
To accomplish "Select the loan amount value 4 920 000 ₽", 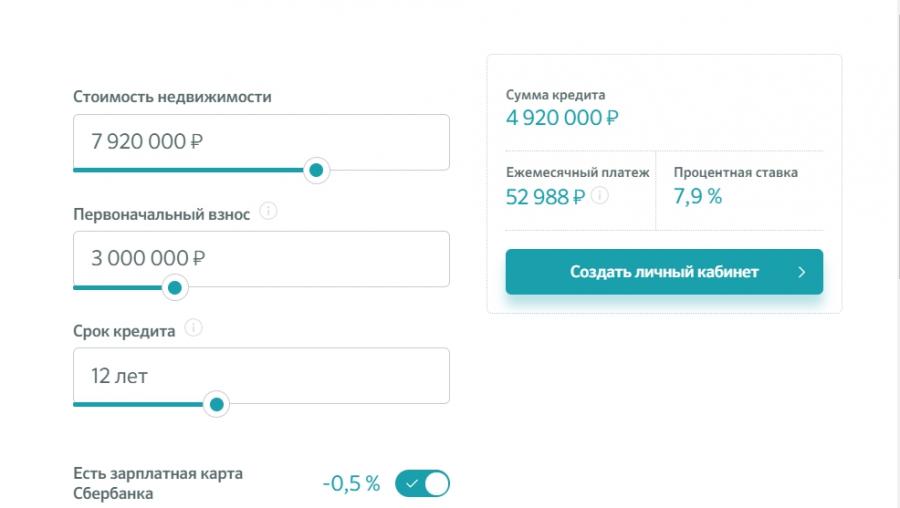I will 562,118.
